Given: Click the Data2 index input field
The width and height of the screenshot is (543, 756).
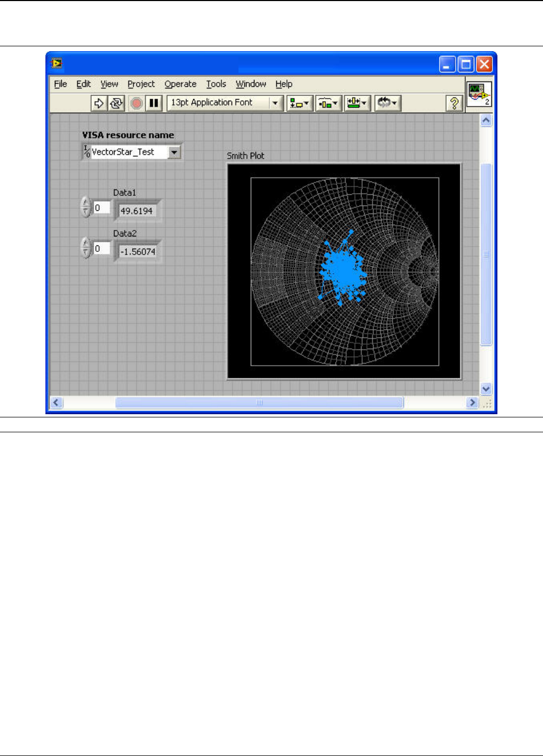Looking at the screenshot, I should [x=102, y=249].
